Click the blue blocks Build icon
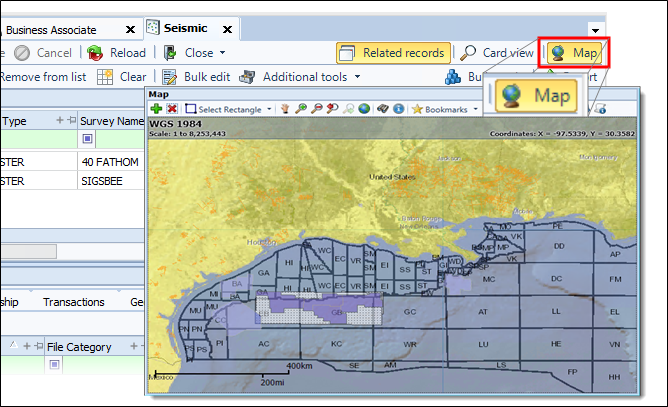The width and height of the screenshot is (668, 407). tap(453, 77)
